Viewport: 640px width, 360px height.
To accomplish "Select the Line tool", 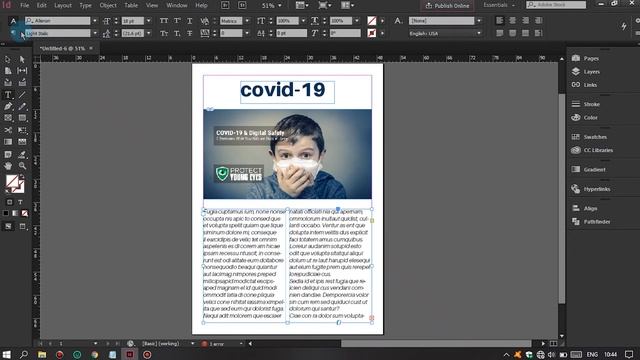I will pyautogui.click(x=22, y=95).
